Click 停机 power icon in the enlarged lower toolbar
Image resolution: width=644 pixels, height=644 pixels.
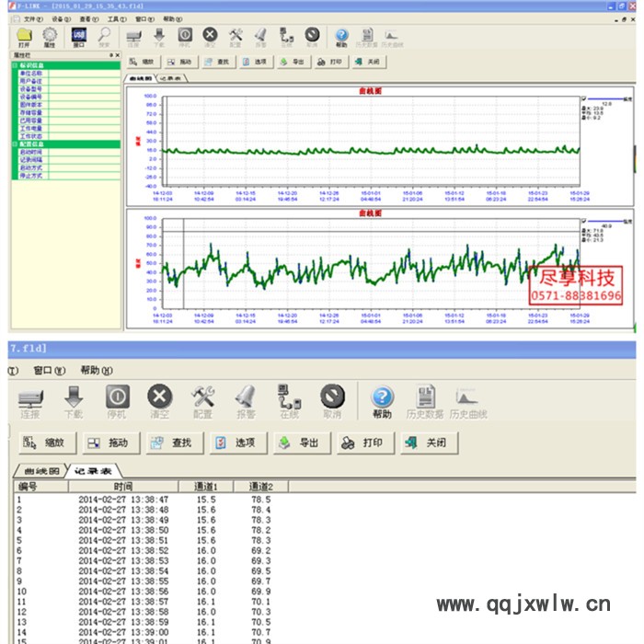tap(117, 402)
